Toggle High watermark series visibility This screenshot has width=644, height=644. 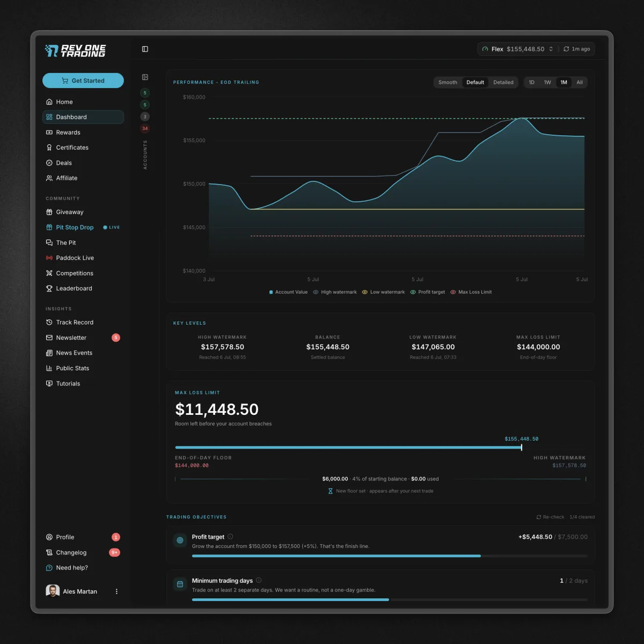click(x=335, y=292)
